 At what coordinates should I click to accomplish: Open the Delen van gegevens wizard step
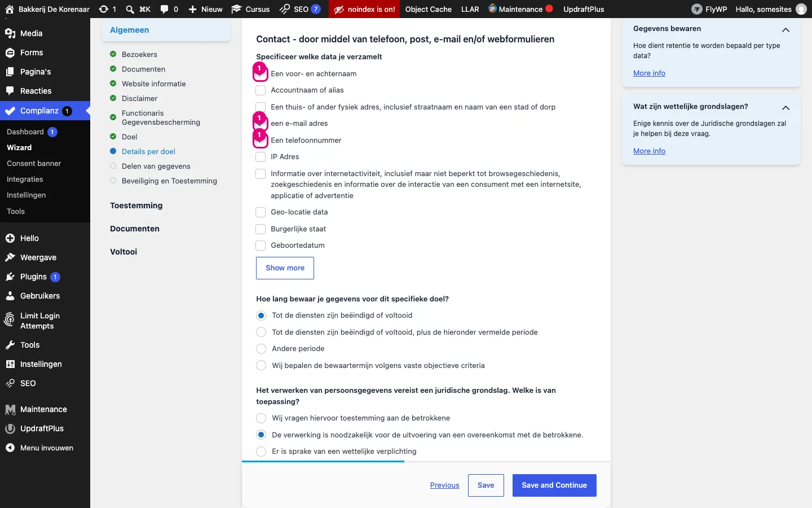(x=156, y=166)
